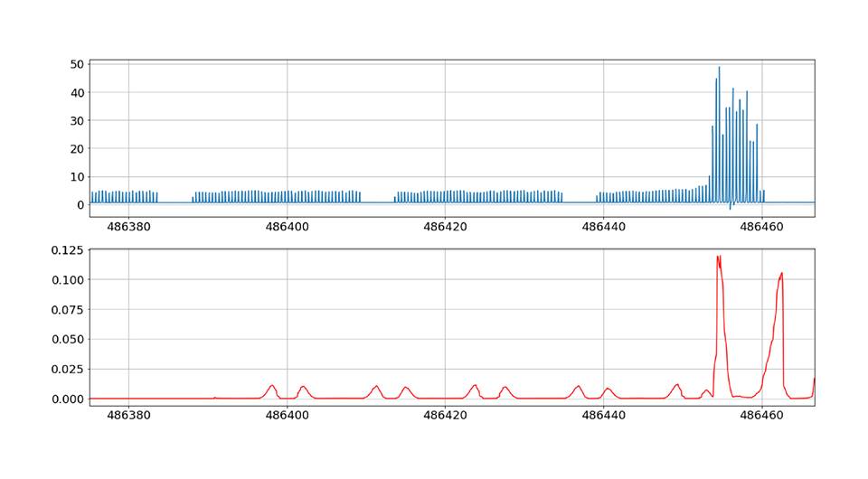Click the "40" y-axis tick label
The width and height of the screenshot is (868, 479).
click(x=77, y=93)
